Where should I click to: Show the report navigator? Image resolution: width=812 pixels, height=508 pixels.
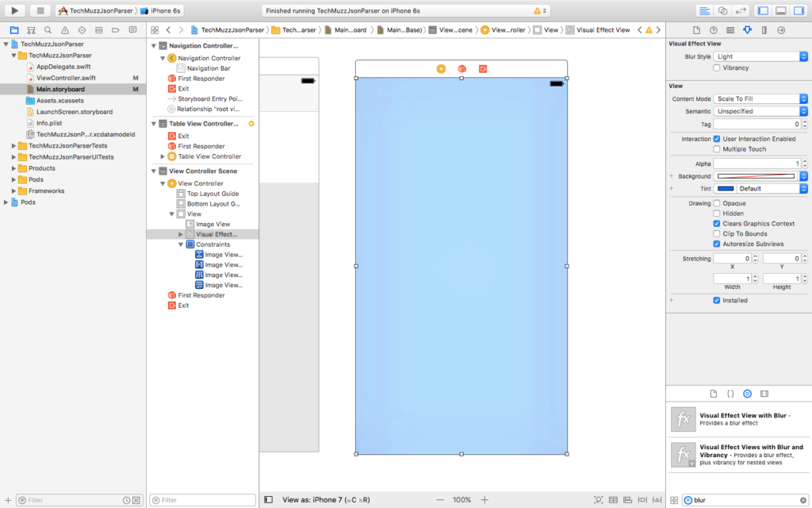(132, 30)
